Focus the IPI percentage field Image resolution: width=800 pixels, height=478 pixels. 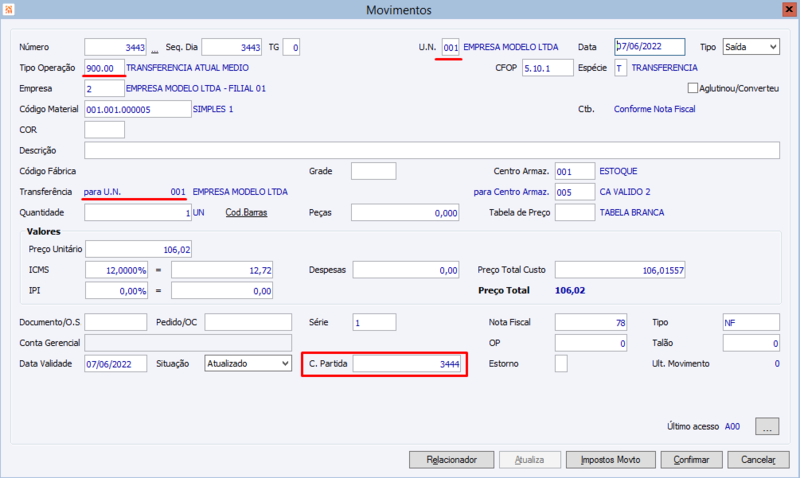(116, 290)
